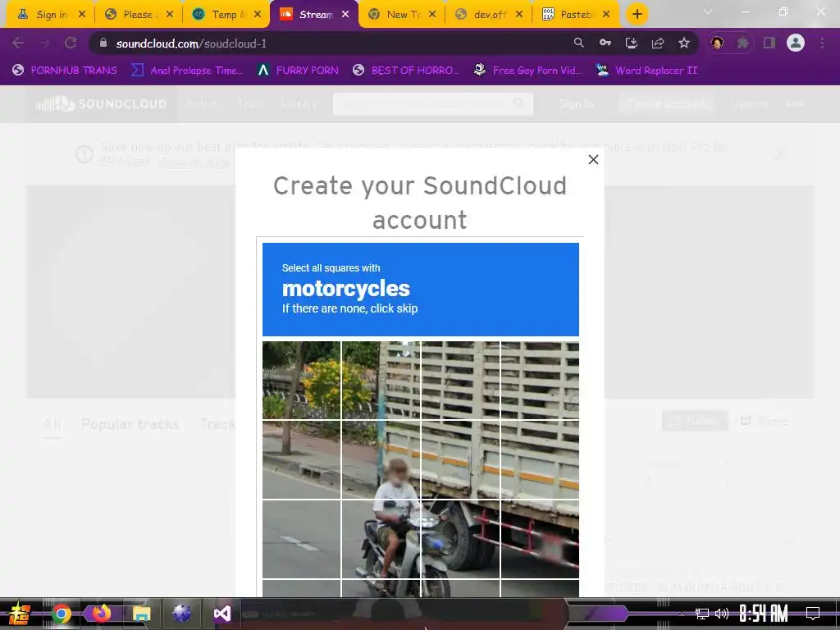
Task: Open the BEST OF HORRO... bookmark
Action: coord(406,71)
